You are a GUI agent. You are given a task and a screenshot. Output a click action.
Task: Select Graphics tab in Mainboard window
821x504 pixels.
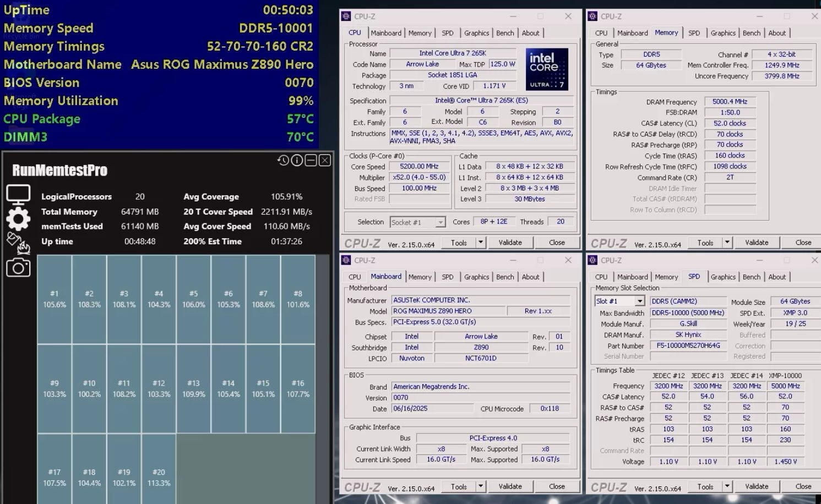(x=476, y=277)
